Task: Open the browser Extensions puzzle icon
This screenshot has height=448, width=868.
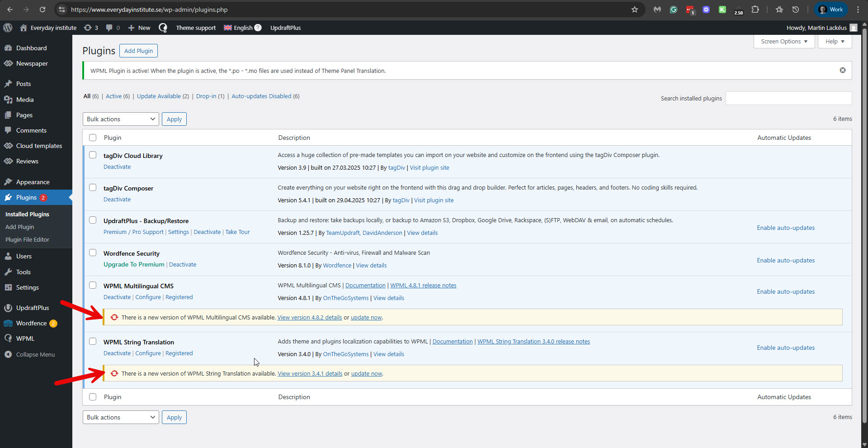Action: click(755, 10)
